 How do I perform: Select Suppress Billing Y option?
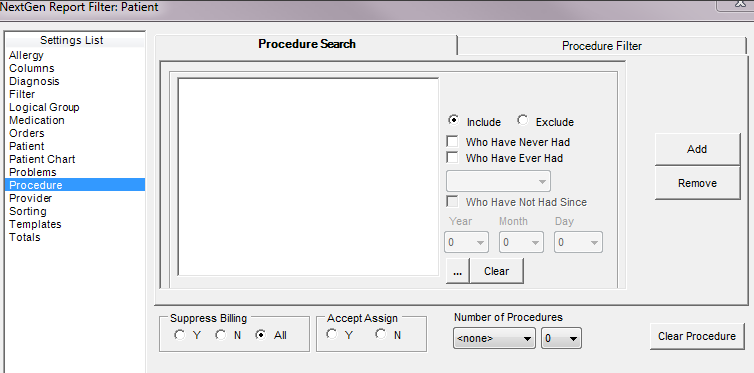pyautogui.click(x=180, y=335)
